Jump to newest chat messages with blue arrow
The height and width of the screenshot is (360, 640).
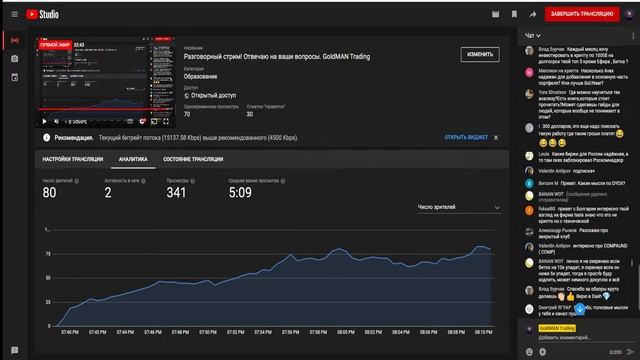(x=580, y=309)
